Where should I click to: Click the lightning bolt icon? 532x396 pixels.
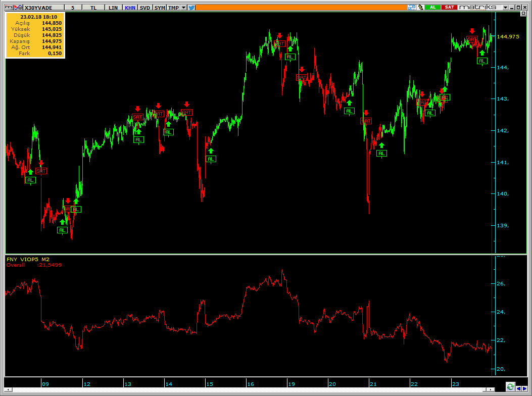click(420, 7)
